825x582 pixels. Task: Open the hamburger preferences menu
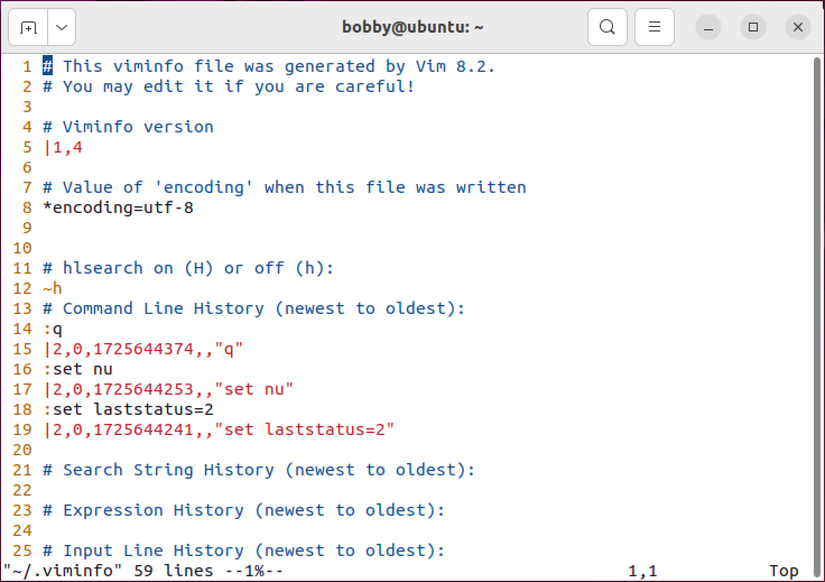(654, 27)
